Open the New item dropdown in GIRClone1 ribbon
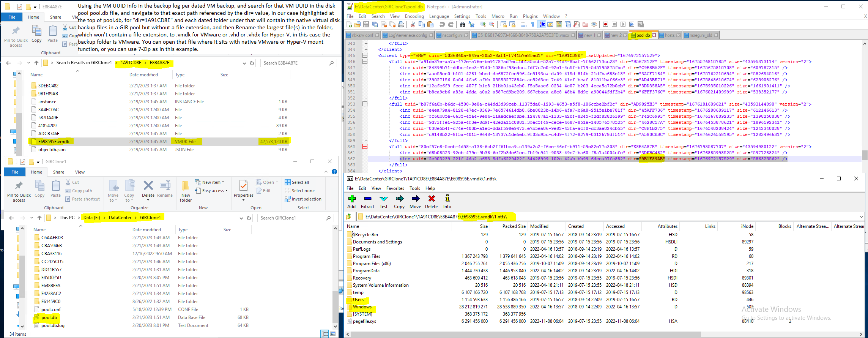 [x=210, y=182]
